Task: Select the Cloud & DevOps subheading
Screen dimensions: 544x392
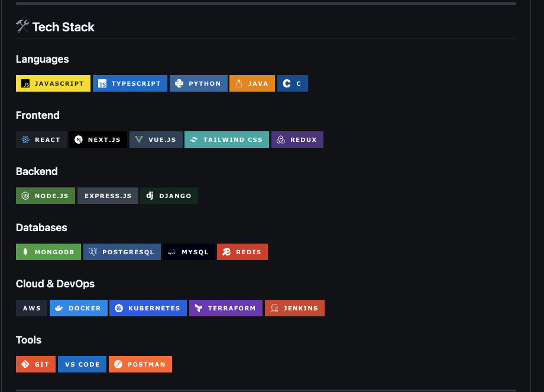Action: [55, 284]
